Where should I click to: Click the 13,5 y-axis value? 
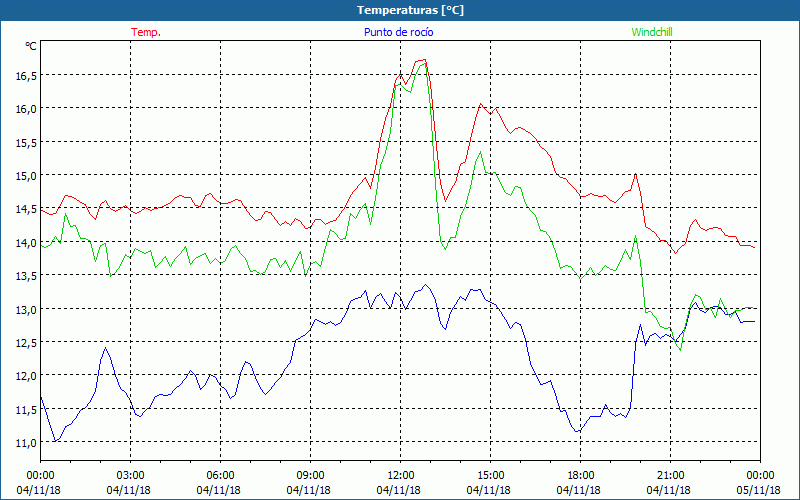26,276
